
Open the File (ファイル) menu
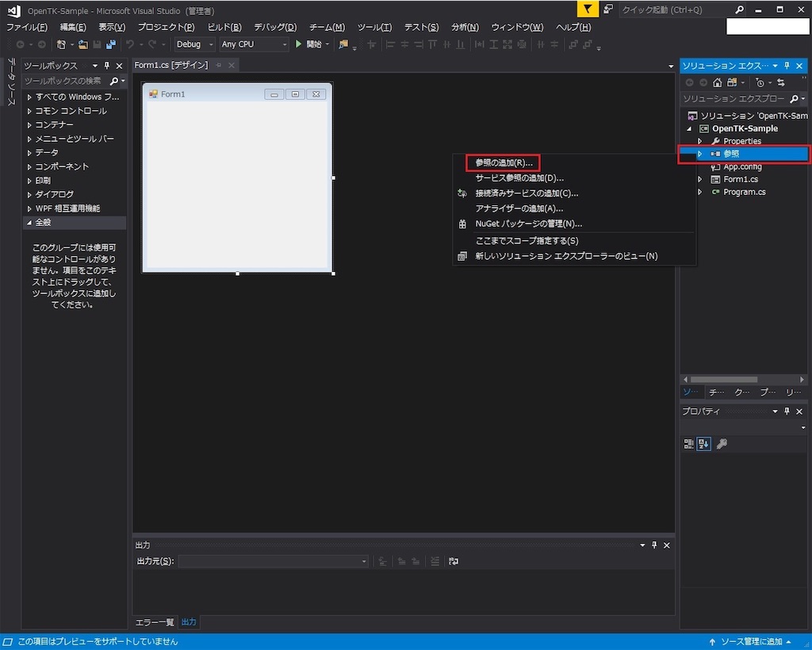coord(27,27)
